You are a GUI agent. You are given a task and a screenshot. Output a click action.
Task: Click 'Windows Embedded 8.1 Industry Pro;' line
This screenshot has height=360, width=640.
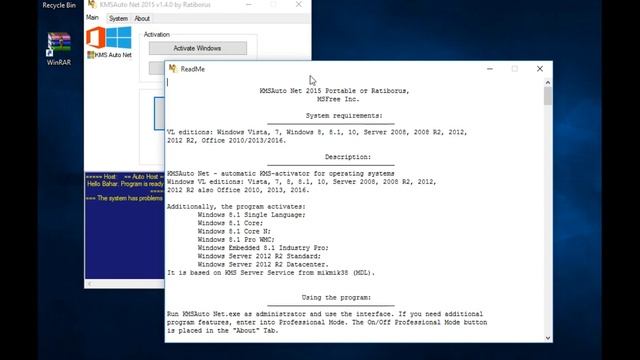(x=263, y=248)
